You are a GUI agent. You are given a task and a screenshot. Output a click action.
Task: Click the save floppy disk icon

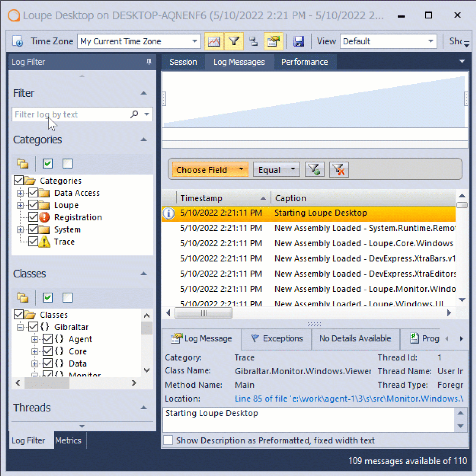299,41
